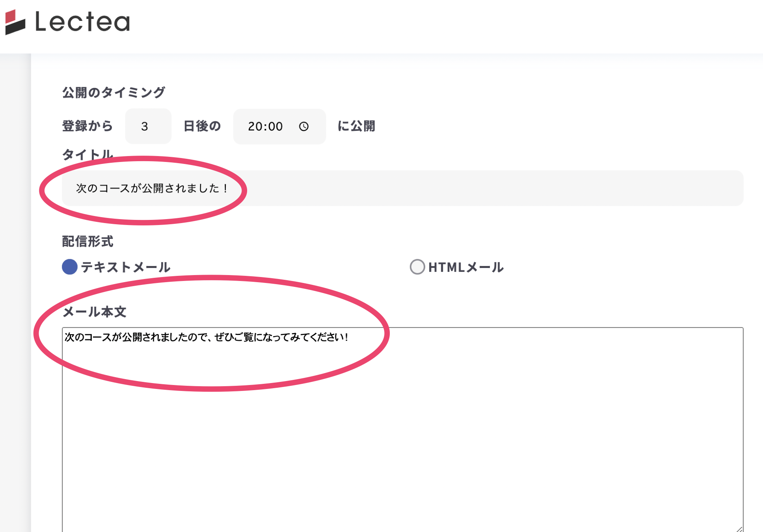Image resolution: width=763 pixels, height=532 pixels.
Task: Click the 公開のタイミング section heading
Action: point(114,92)
